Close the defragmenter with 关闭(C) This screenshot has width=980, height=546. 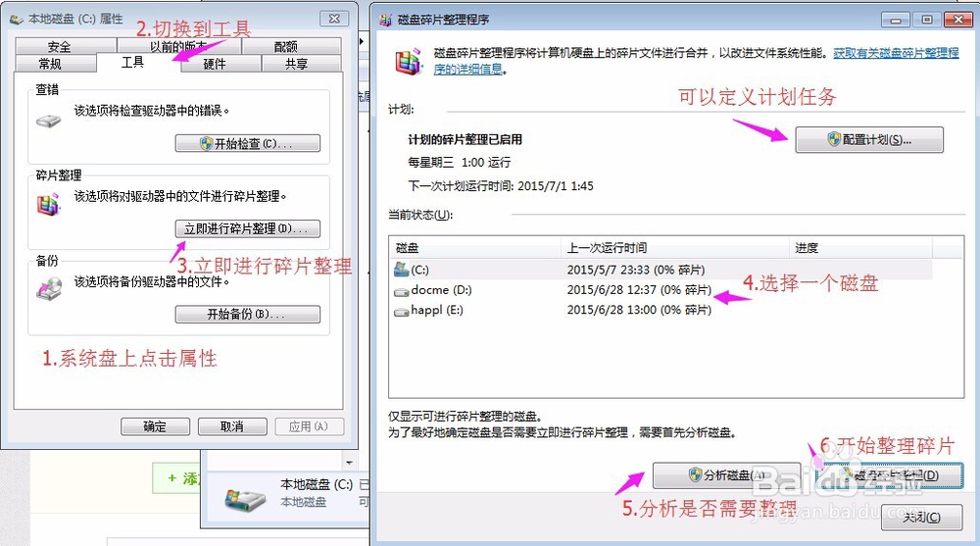pos(921,518)
